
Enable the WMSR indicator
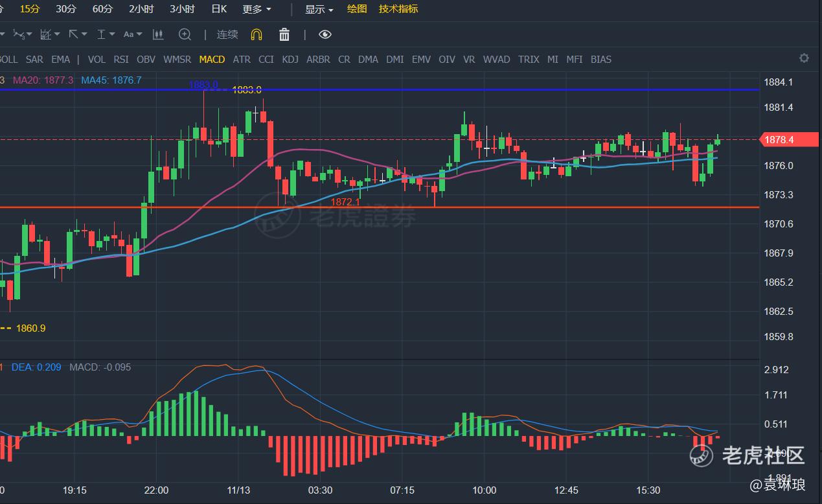[x=177, y=59]
